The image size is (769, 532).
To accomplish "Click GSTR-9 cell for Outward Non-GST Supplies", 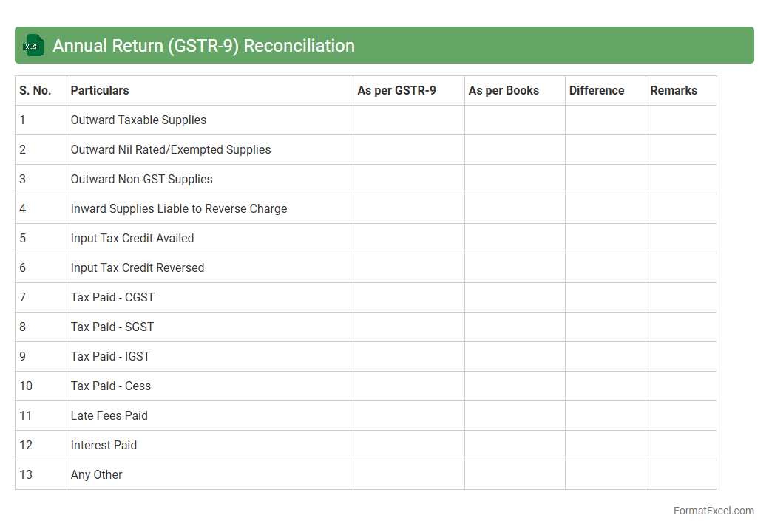I will (x=408, y=180).
